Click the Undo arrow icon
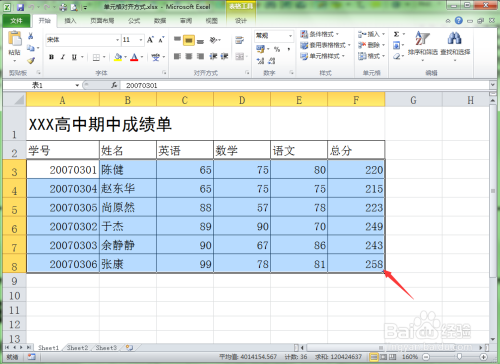This screenshot has width=500, height=364. click(32, 7)
